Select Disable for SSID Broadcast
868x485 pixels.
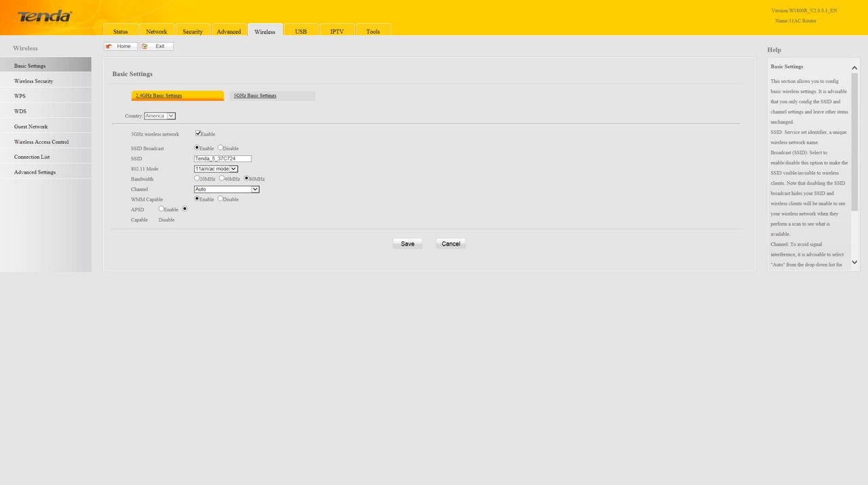click(220, 148)
